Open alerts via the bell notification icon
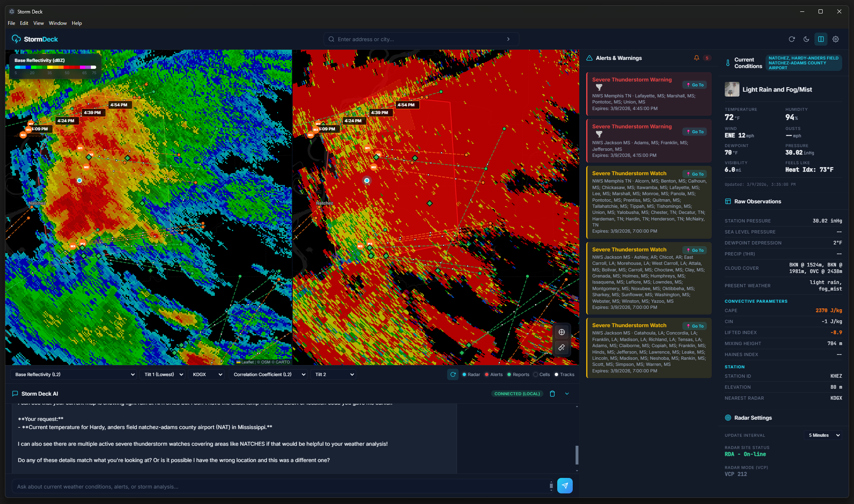Image resolution: width=854 pixels, height=504 pixels. [697, 58]
